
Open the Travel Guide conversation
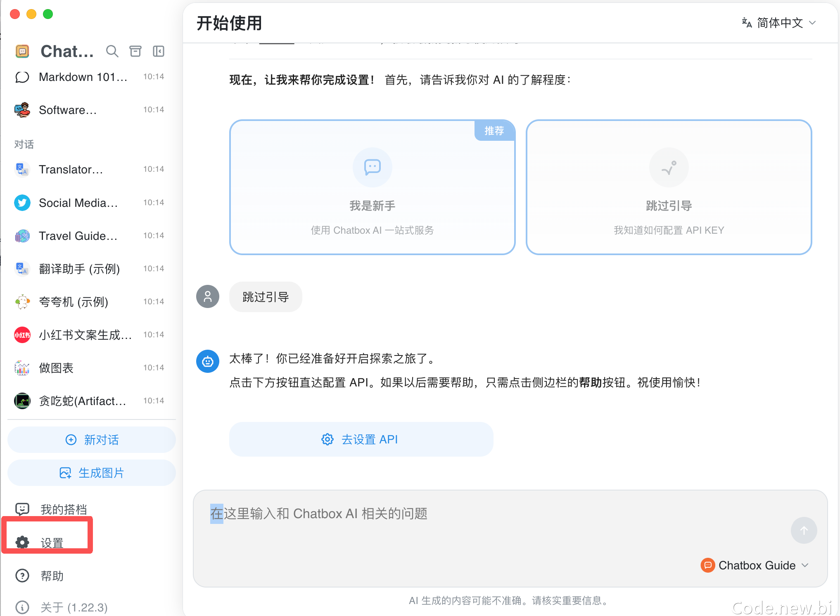click(92, 236)
